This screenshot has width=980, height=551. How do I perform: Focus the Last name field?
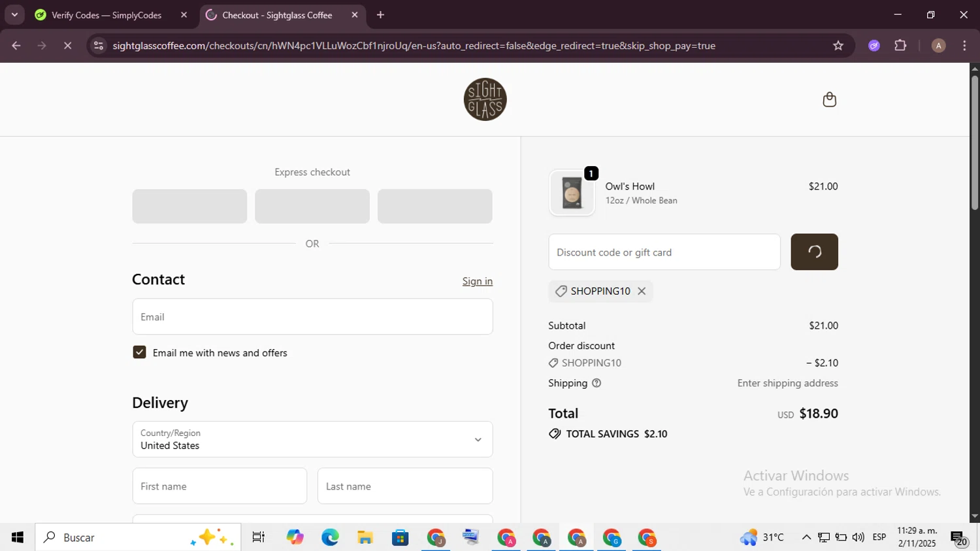(405, 486)
